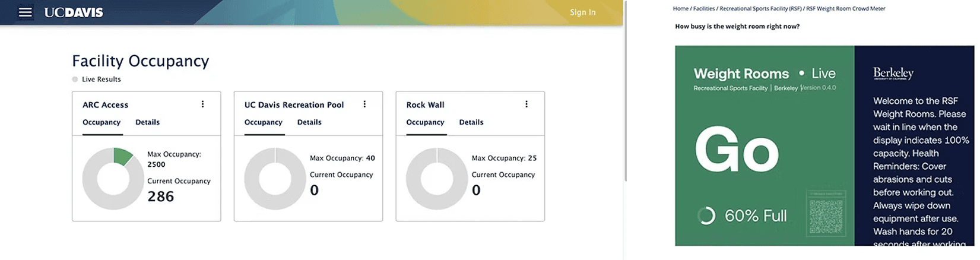The image size is (980, 260).
Task: Click the Recreation Pool occupancy donut chart
Action: (275, 179)
